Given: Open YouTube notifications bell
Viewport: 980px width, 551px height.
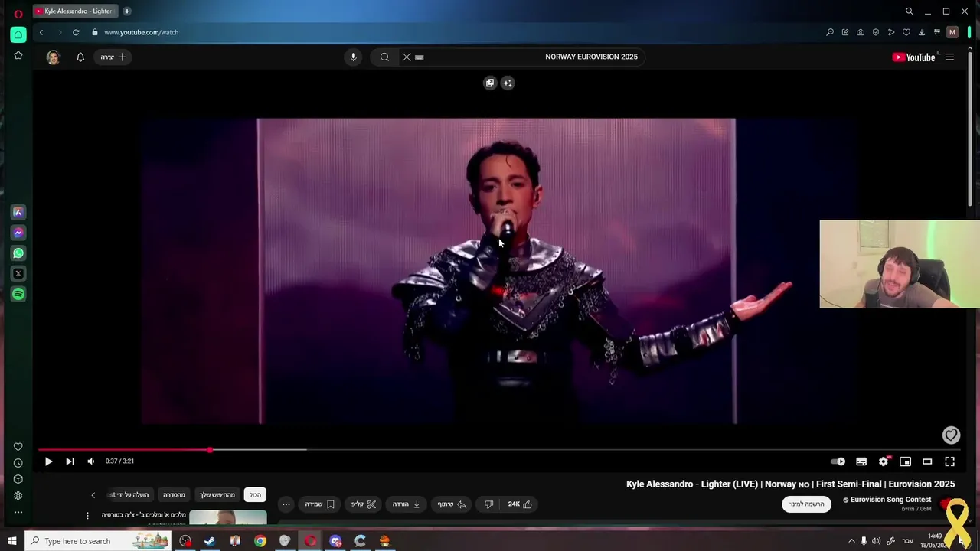Looking at the screenshot, I should (80, 57).
